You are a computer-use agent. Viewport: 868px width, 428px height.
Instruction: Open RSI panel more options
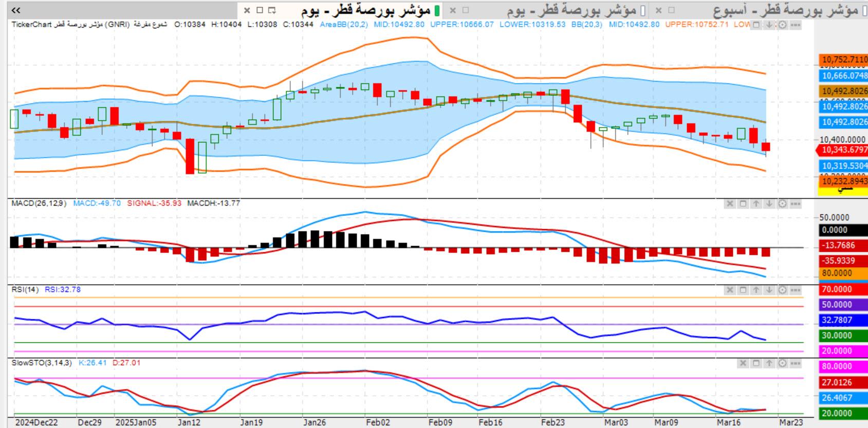[x=796, y=290]
